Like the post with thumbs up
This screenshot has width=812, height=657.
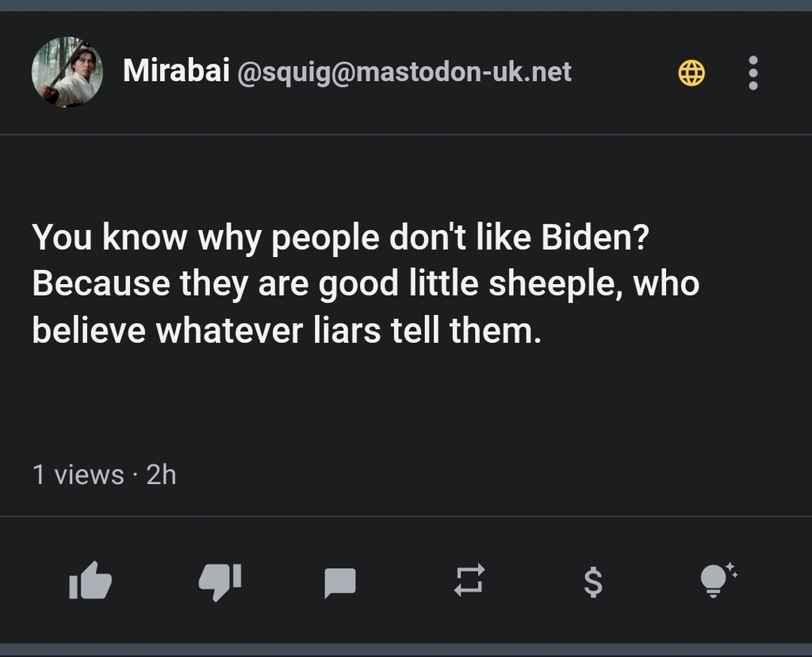point(90,581)
